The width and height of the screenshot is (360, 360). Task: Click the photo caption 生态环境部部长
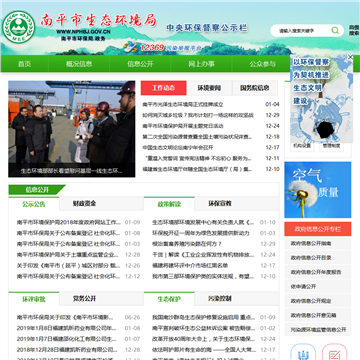[x=72, y=171]
